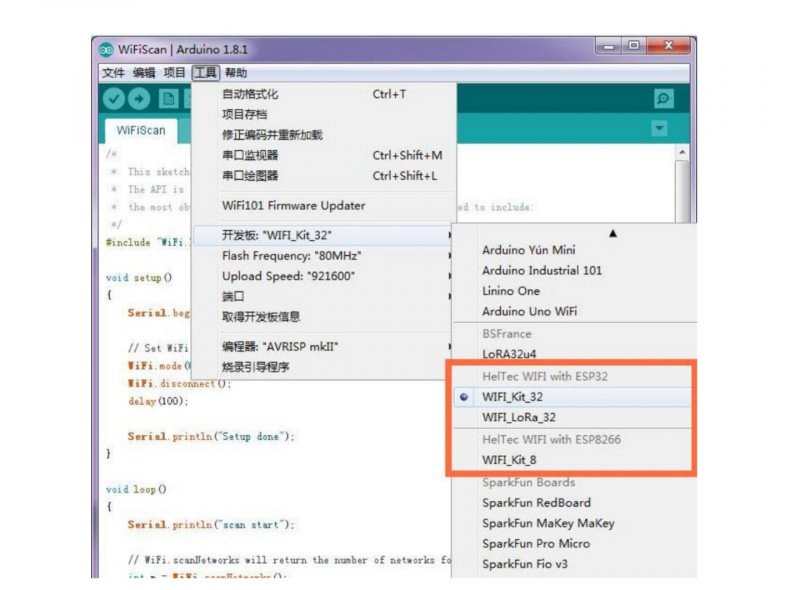800x590 pixels.
Task: Select Arduino Yún Mini board
Action: coord(574,250)
